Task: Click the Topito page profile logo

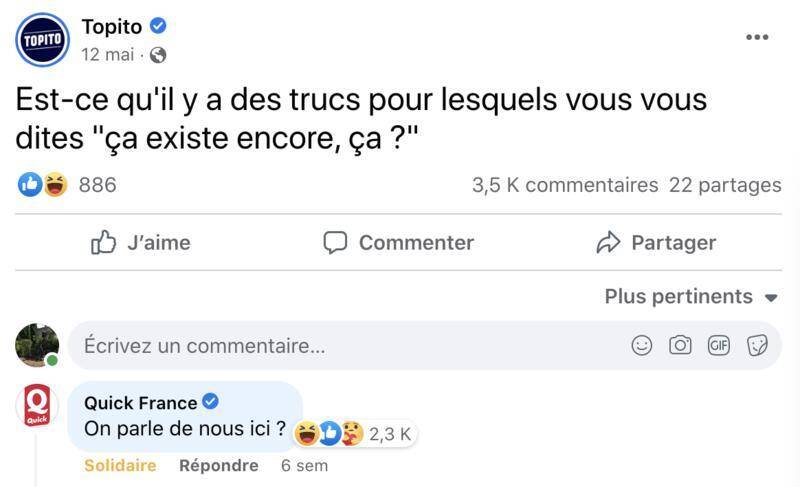Action: pos(42,39)
